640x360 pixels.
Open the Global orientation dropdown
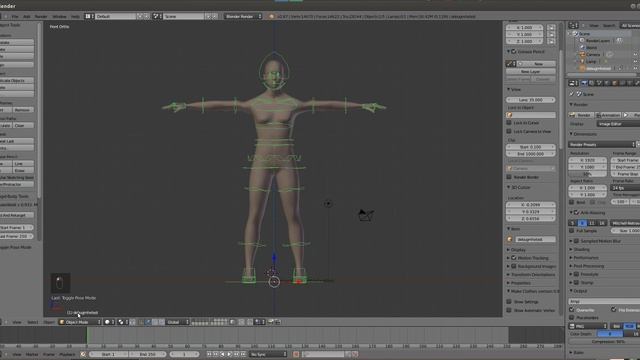click(177, 322)
